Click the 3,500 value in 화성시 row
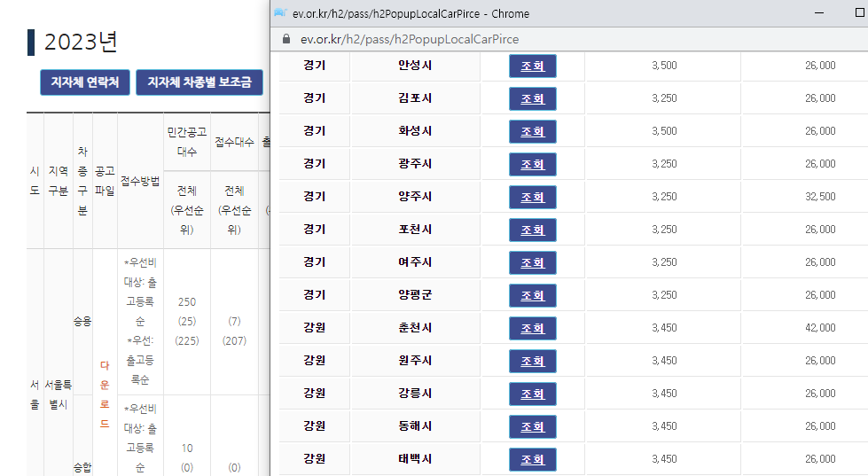Viewport: 868px width, 476px height. click(x=664, y=130)
